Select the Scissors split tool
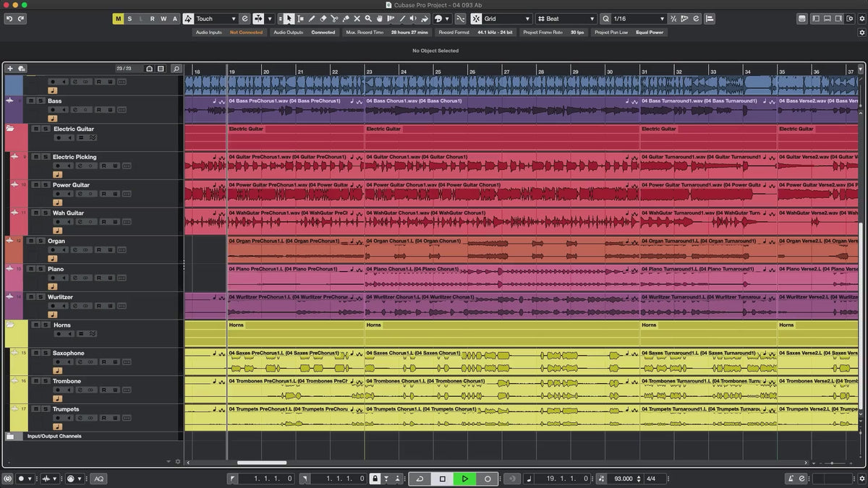The height and width of the screenshot is (488, 868). (x=334, y=19)
